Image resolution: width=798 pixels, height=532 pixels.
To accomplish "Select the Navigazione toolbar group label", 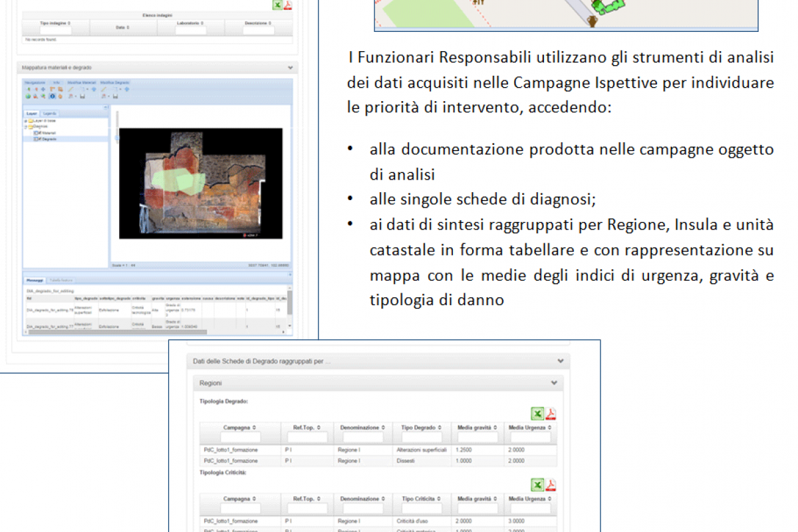I will (x=35, y=82).
